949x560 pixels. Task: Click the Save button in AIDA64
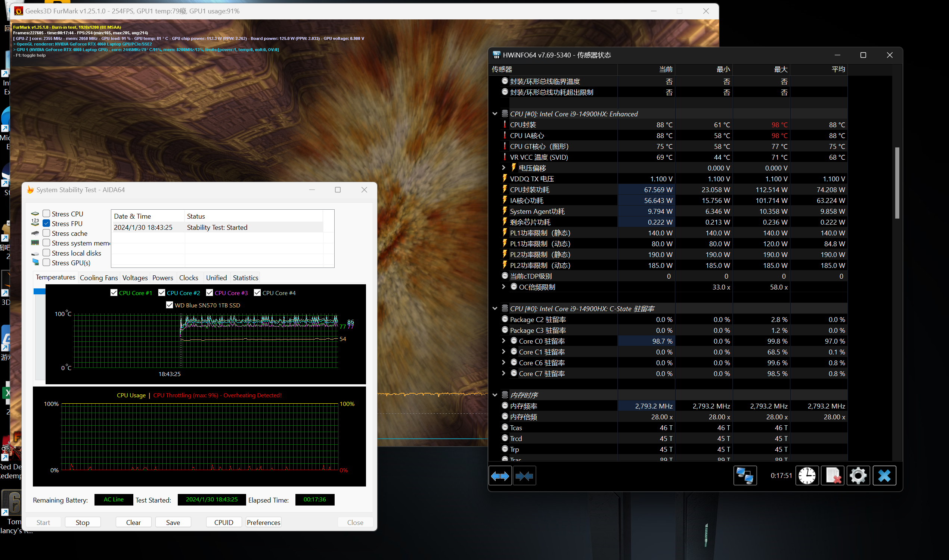pyautogui.click(x=172, y=523)
